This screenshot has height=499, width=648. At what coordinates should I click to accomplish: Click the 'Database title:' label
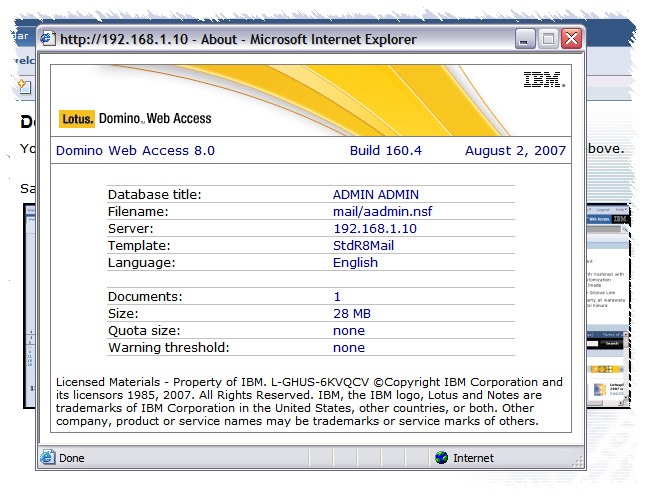point(155,194)
